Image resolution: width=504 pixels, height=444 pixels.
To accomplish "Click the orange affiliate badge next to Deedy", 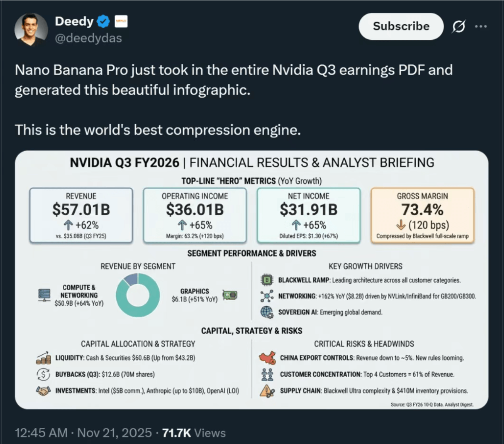I will click(121, 21).
